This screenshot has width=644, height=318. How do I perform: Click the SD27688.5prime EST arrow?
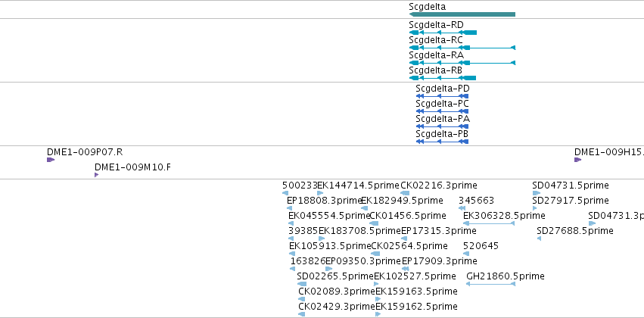539,238
